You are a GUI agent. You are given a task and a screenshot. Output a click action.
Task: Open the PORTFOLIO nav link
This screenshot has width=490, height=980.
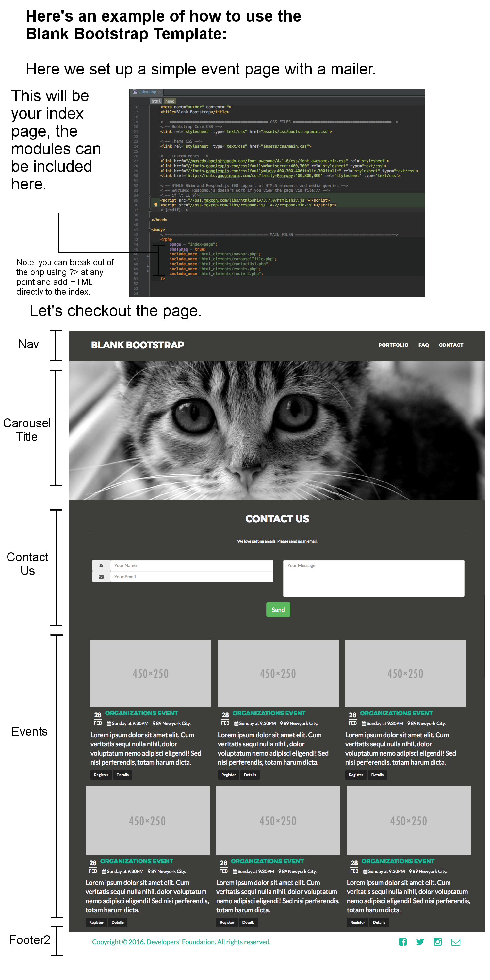coord(393,345)
